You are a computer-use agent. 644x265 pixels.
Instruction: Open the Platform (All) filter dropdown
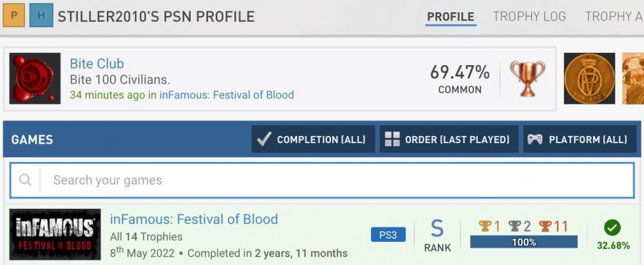pos(577,139)
